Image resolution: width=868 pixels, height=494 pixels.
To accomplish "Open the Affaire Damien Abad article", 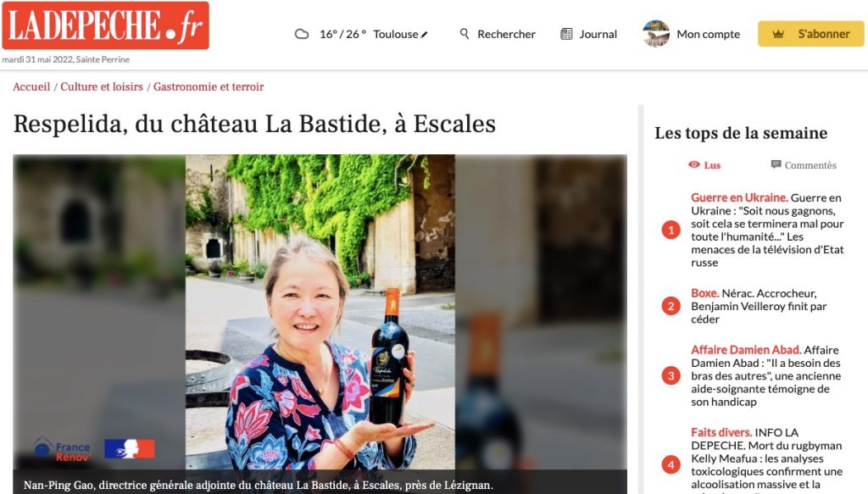I will coord(766,375).
